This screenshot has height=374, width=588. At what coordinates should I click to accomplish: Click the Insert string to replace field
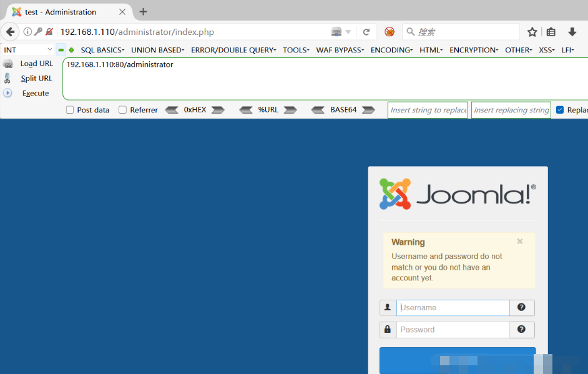pos(428,110)
